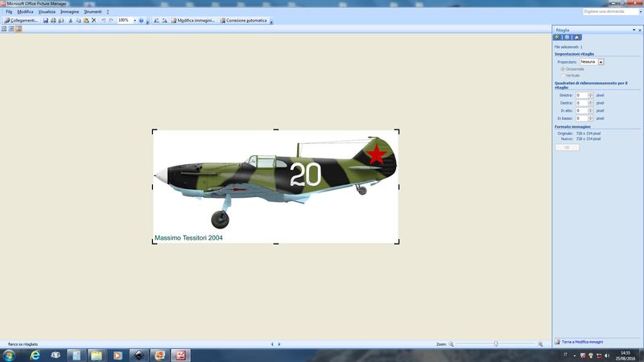Open the Visualizza menu

(47, 11)
